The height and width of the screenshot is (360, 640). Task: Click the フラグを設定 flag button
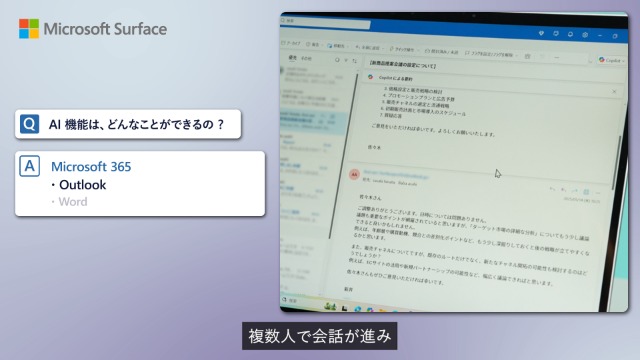pos(489,54)
